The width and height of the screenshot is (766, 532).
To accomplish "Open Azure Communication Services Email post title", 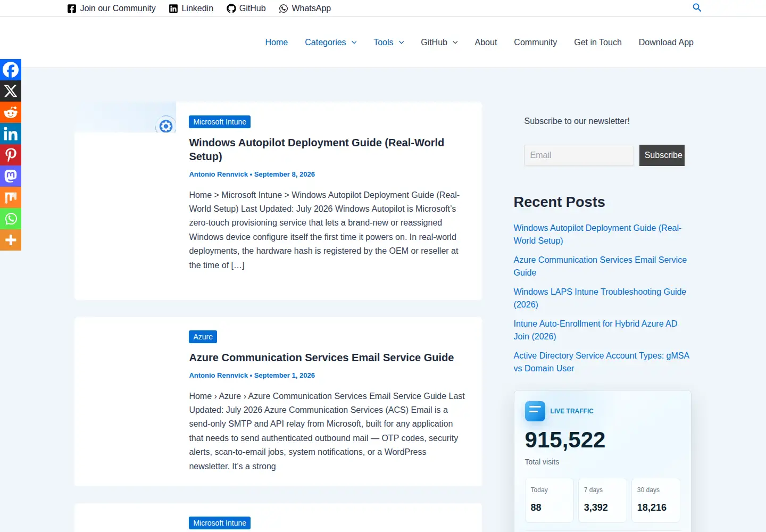I will pyautogui.click(x=321, y=358).
